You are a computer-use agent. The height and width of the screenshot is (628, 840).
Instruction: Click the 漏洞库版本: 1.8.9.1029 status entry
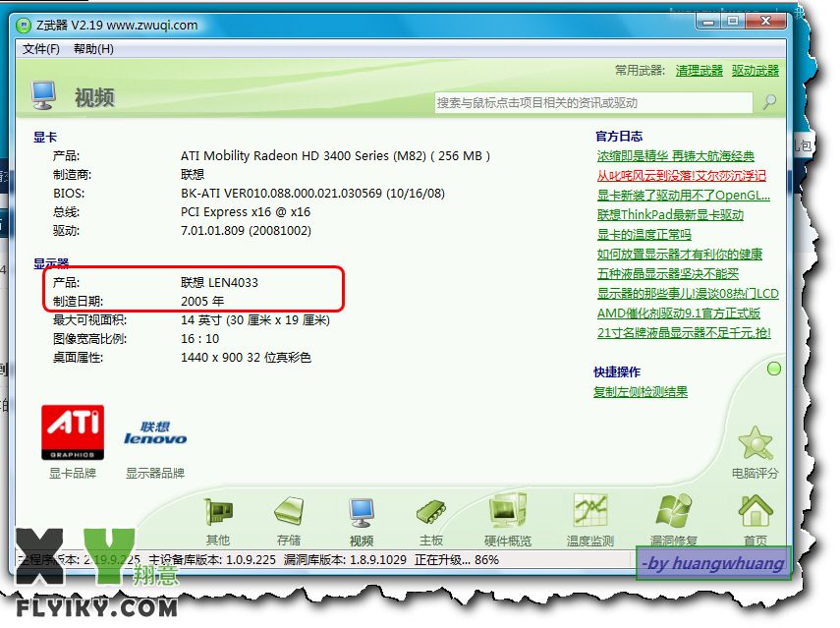point(345,560)
